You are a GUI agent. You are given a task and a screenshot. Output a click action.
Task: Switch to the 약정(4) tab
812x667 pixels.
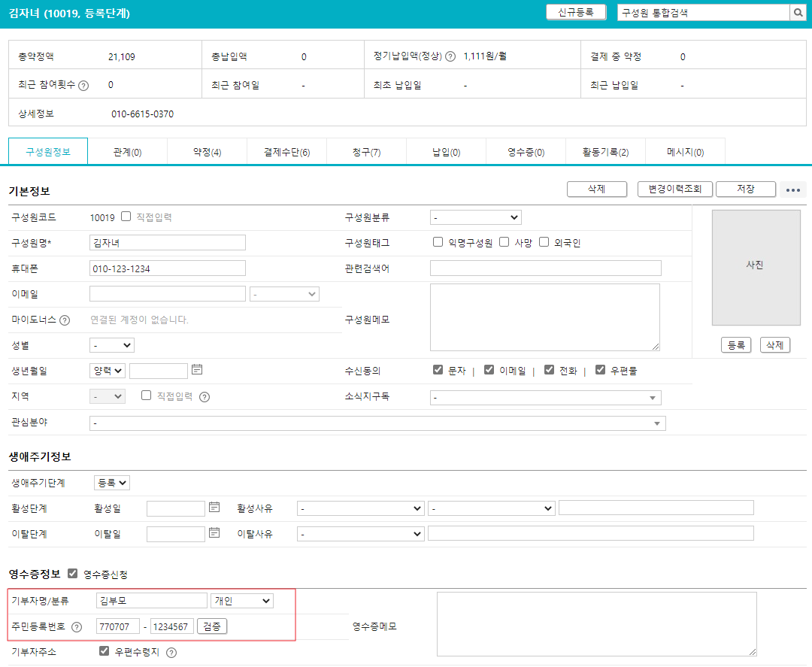pyautogui.click(x=208, y=152)
